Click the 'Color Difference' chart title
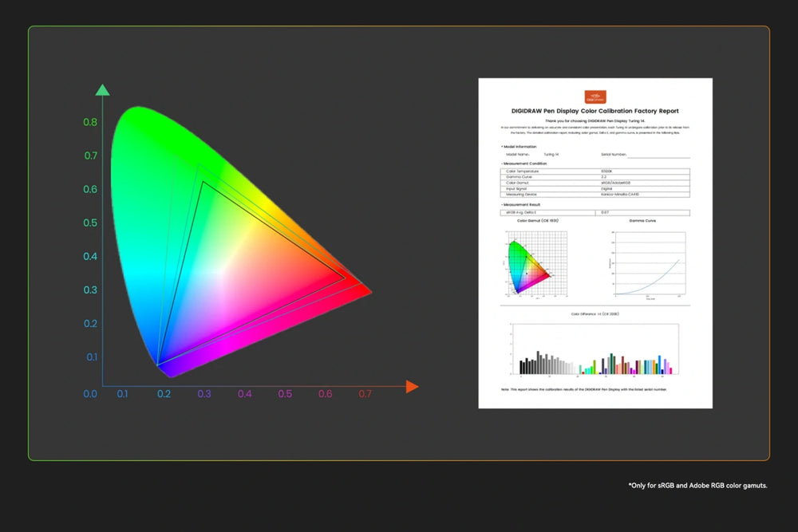 point(595,313)
